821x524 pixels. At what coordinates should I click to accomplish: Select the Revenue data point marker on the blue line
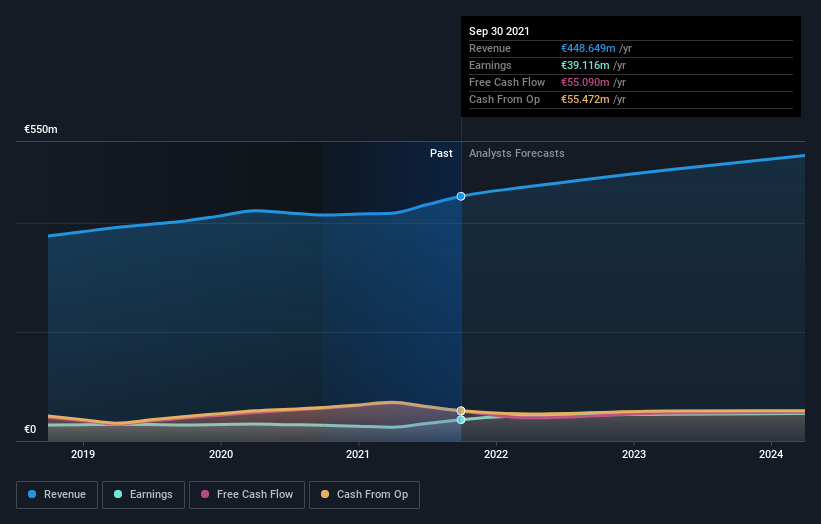(461, 196)
